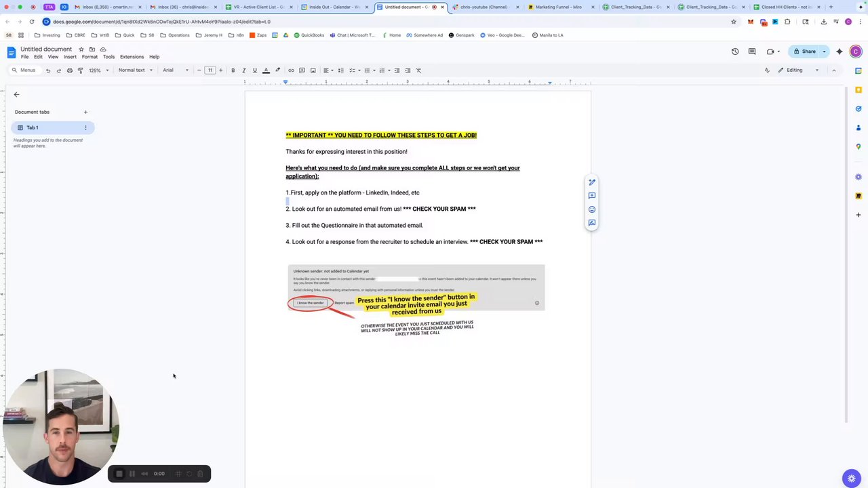868x488 pixels.
Task: Open the Tools menu
Action: point(108,57)
